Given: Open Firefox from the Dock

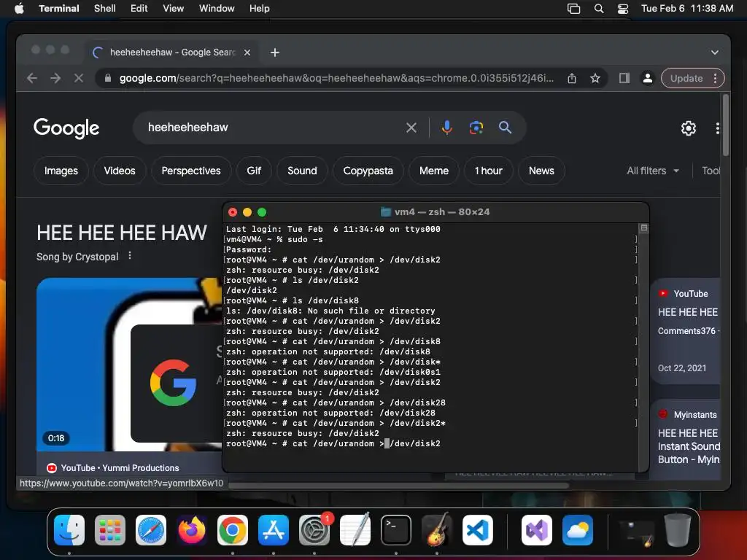Looking at the screenshot, I should pos(192,530).
